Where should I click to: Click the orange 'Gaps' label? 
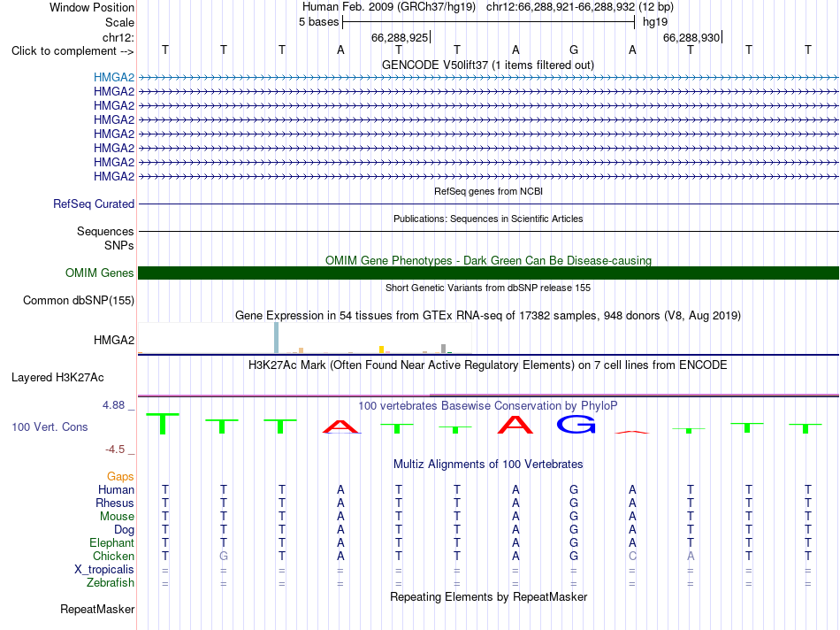120,476
